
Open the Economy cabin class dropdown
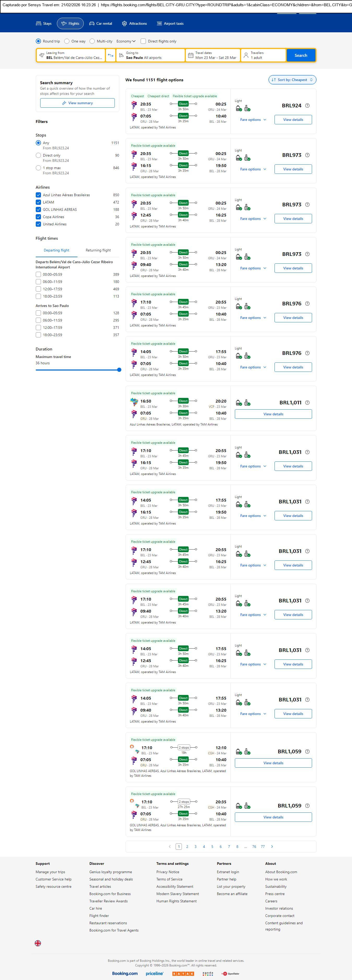pyautogui.click(x=126, y=41)
